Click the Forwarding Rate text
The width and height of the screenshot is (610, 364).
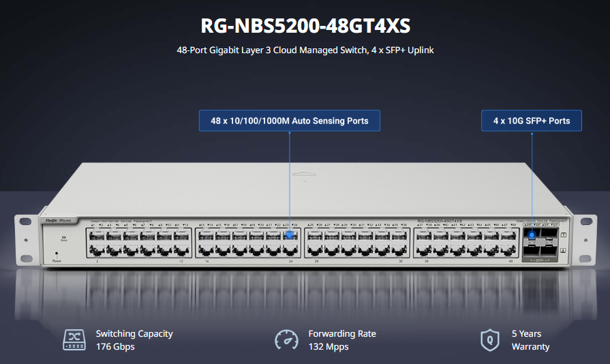(x=342, y=334)
